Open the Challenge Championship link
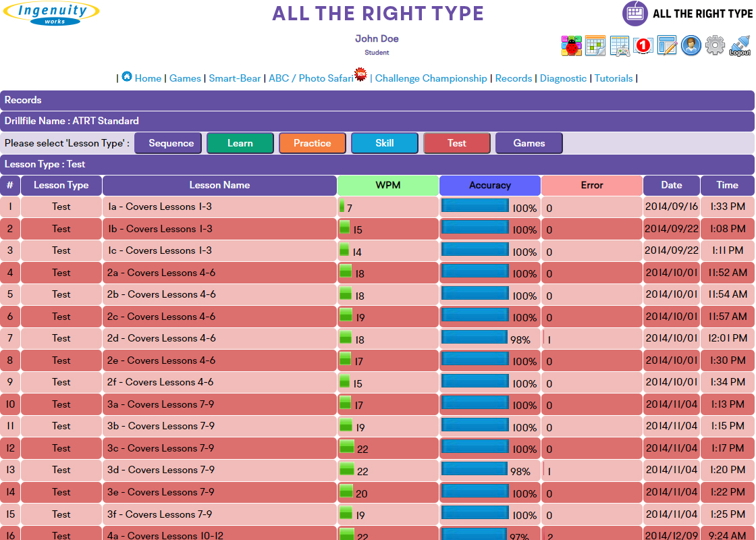 coord(431,78)
